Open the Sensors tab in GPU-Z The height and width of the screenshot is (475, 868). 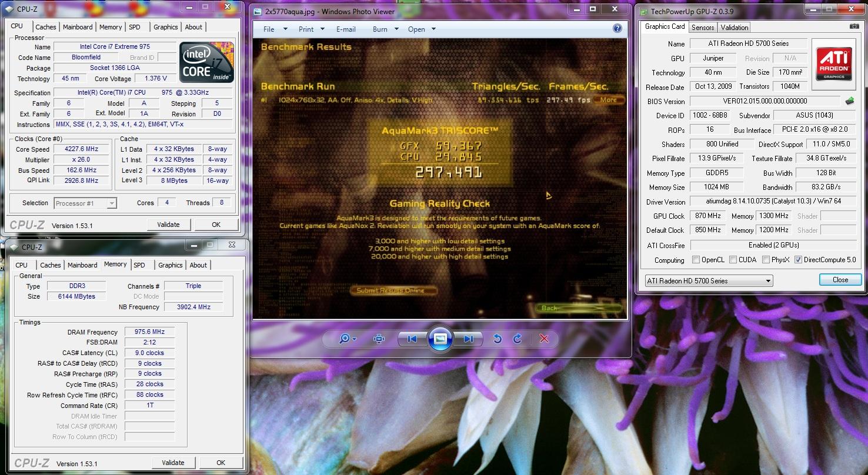tap(703, 28)
